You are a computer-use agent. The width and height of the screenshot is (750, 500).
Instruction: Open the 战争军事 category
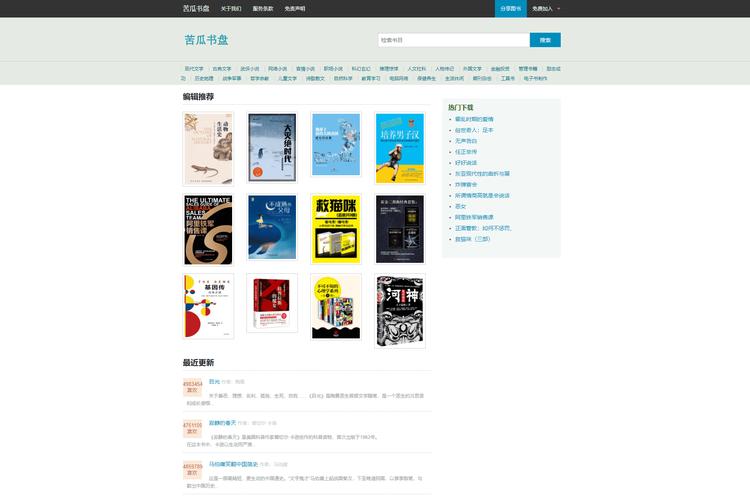point(232,78)
